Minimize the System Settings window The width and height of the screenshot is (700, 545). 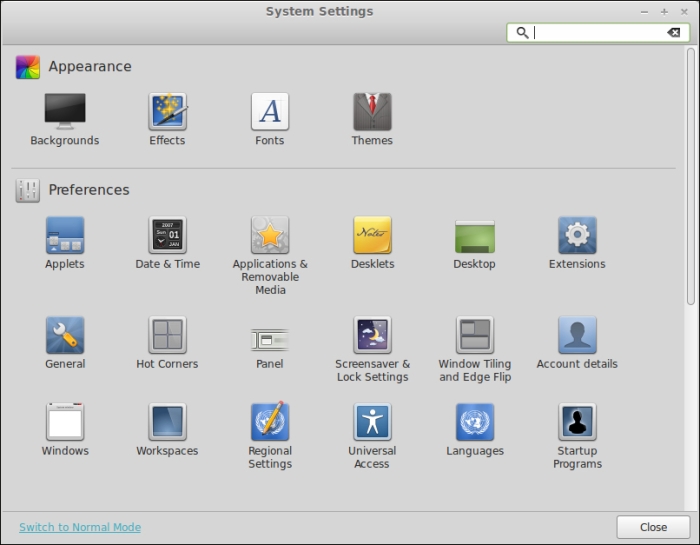point(644,12)
